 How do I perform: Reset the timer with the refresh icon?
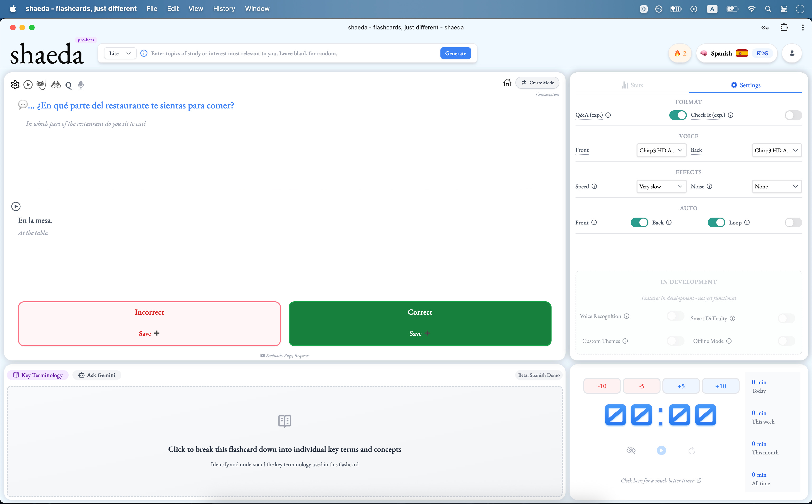pos(692,451)
